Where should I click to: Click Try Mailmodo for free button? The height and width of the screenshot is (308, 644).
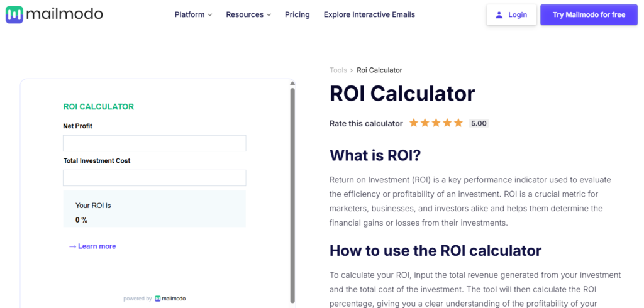click(589, 15)
